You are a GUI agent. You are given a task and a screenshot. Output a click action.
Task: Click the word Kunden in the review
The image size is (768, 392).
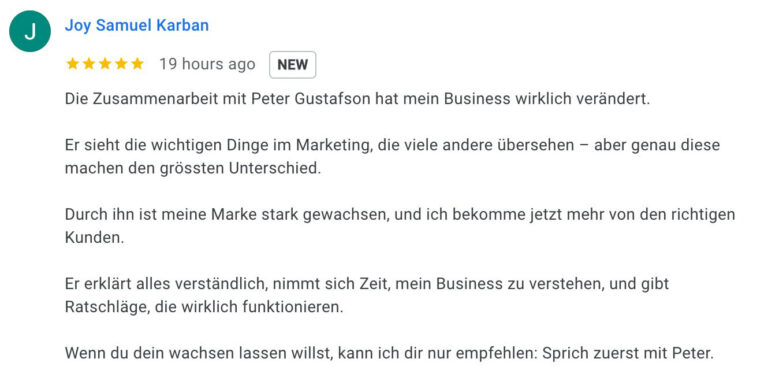click(95, 238)
